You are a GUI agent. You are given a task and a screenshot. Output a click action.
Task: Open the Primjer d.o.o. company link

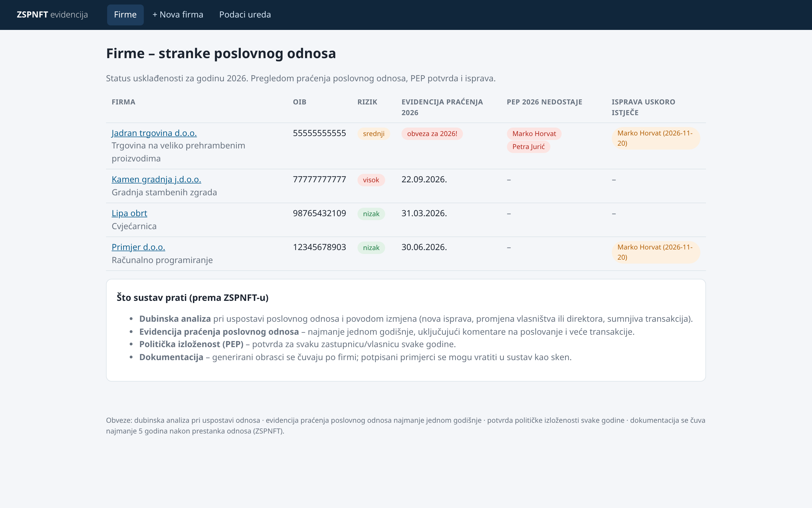click(x=138, y=247)
